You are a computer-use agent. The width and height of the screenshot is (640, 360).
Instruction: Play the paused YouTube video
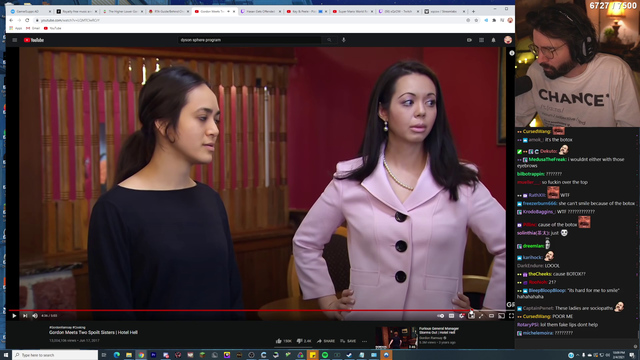coord(14,316)
